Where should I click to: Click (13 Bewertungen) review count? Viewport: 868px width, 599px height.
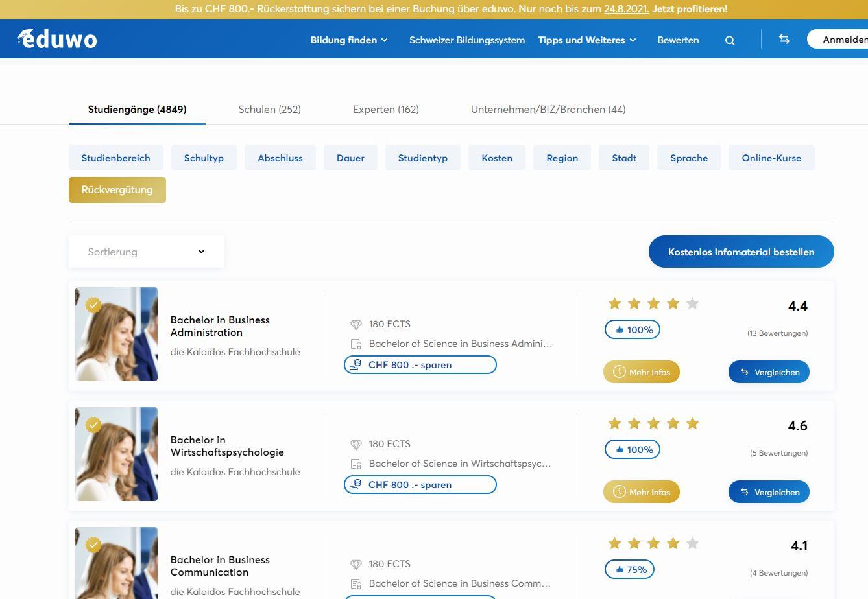tap(777, 333)
